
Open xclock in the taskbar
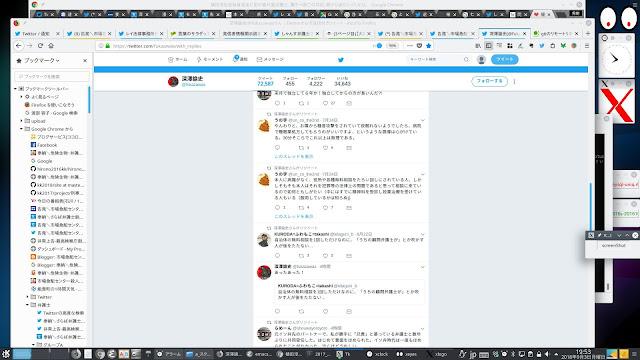[378, 354]
